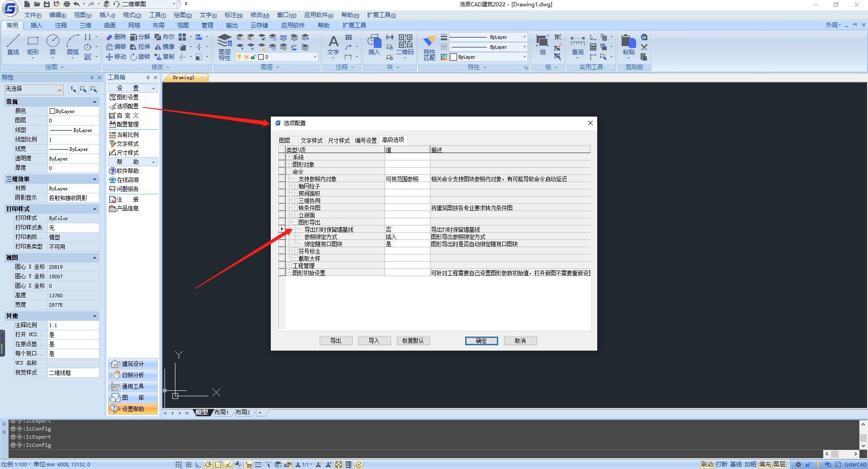Toggle the 填充 status bar button

(765, 464)
